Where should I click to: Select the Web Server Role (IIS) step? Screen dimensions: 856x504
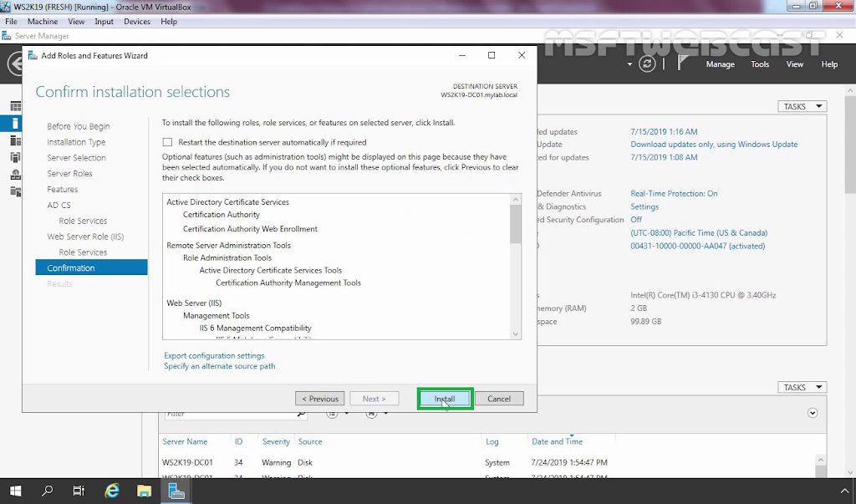(85, 237)
